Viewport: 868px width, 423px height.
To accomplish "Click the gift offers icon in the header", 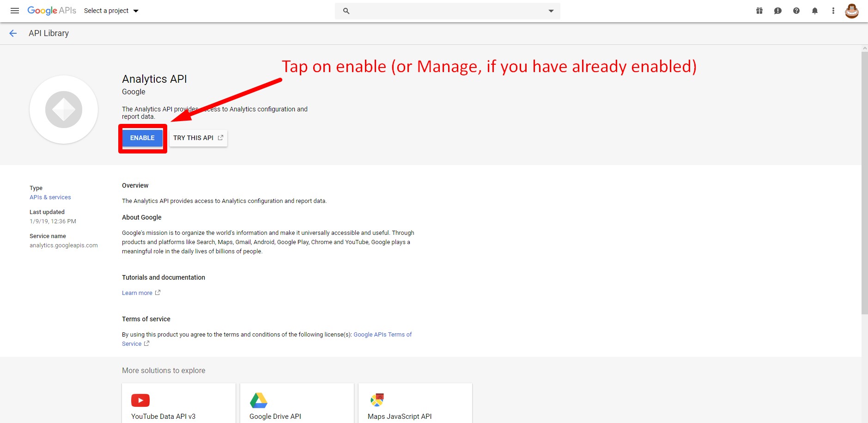I will point(759,10).
